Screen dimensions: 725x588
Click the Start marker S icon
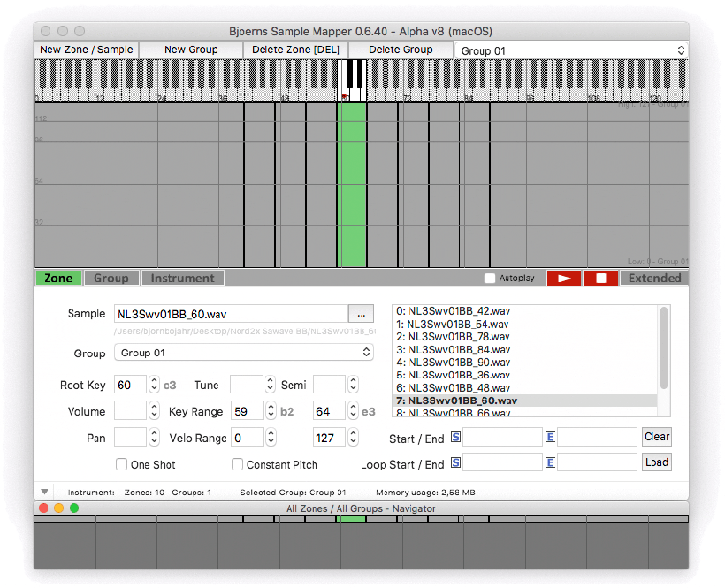click(455, 437)
